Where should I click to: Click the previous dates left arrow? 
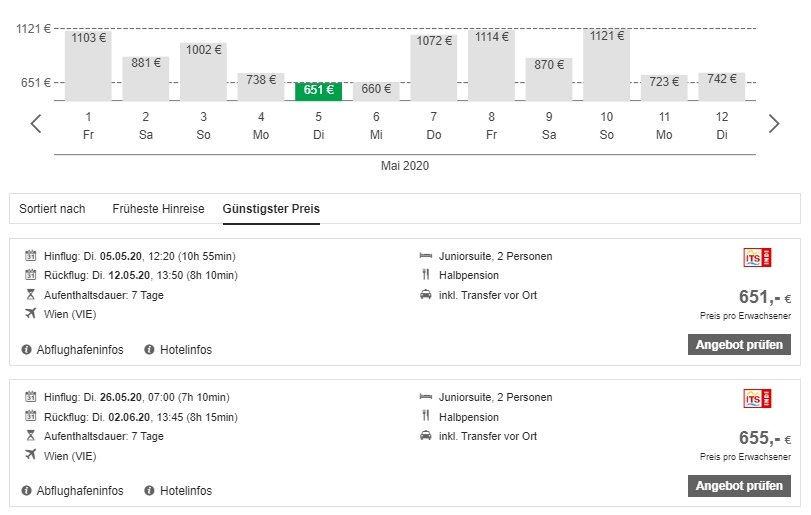(36, 124)
